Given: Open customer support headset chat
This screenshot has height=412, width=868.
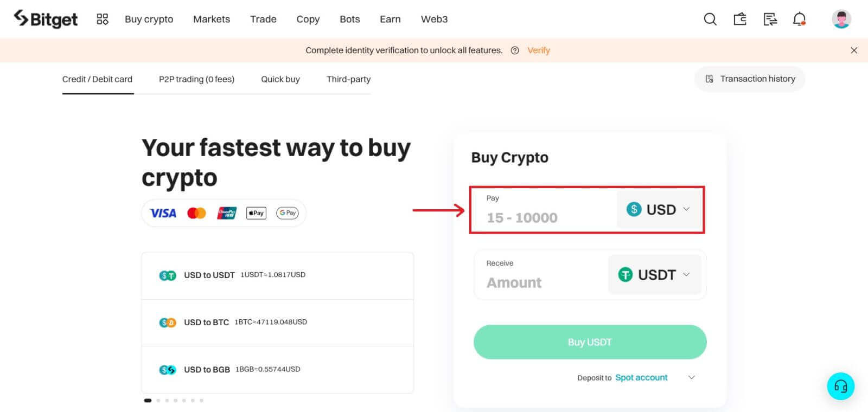Looking at the screenshot, I should [840, 386].
